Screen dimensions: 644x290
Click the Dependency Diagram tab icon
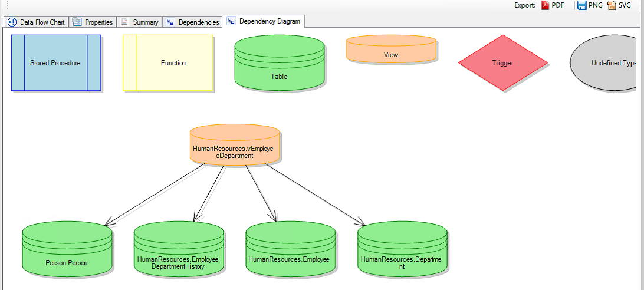click(x=231, y=21)
